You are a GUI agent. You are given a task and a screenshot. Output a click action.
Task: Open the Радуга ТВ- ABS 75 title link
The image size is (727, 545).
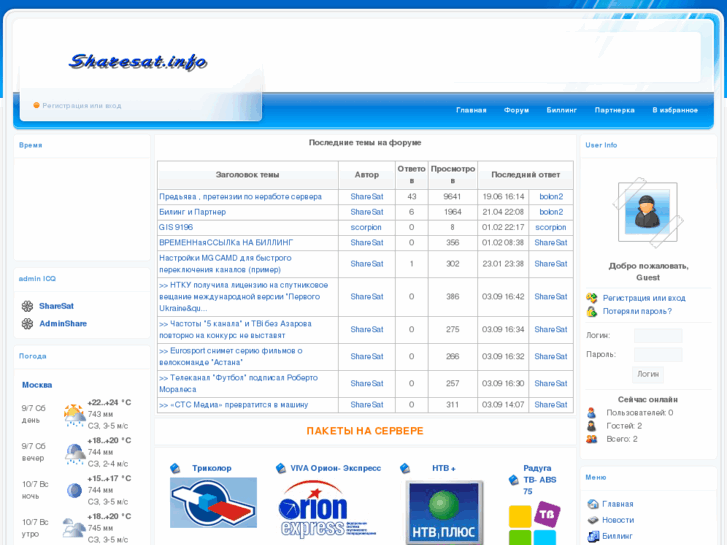point(539,480)
